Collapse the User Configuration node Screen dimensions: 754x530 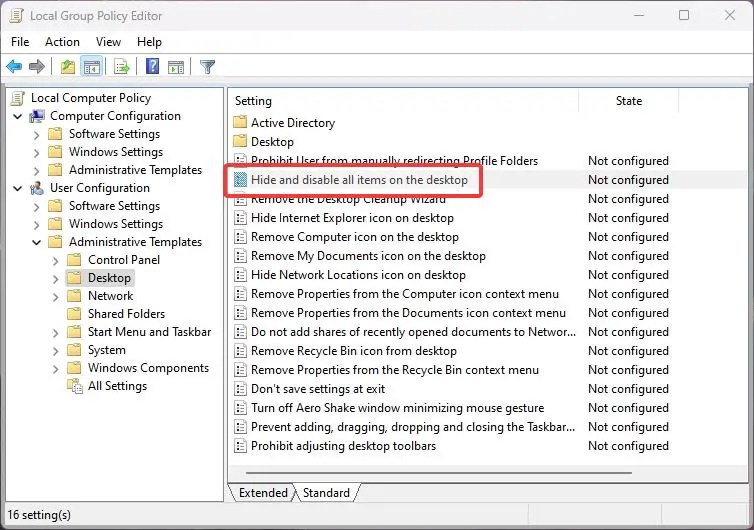18,189
